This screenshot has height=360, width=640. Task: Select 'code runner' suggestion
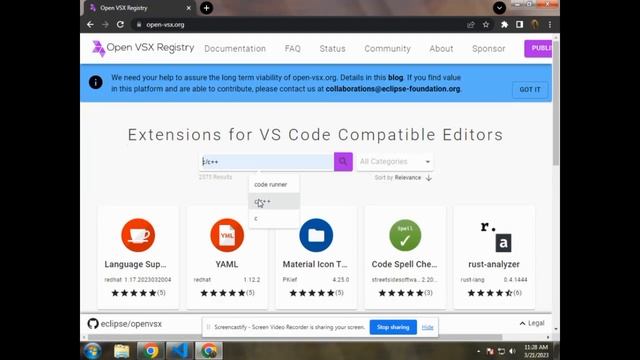[274, 184]
